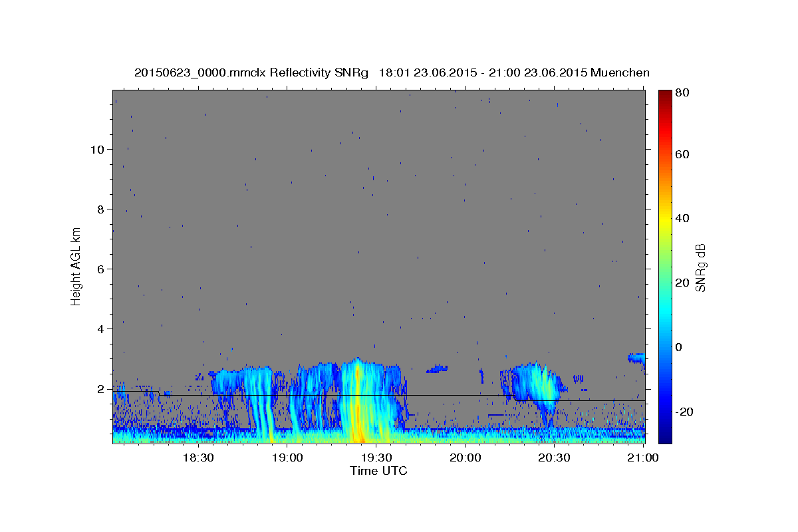Click the height tick label 2
798x532 pixels.
(x=101, y=389)
